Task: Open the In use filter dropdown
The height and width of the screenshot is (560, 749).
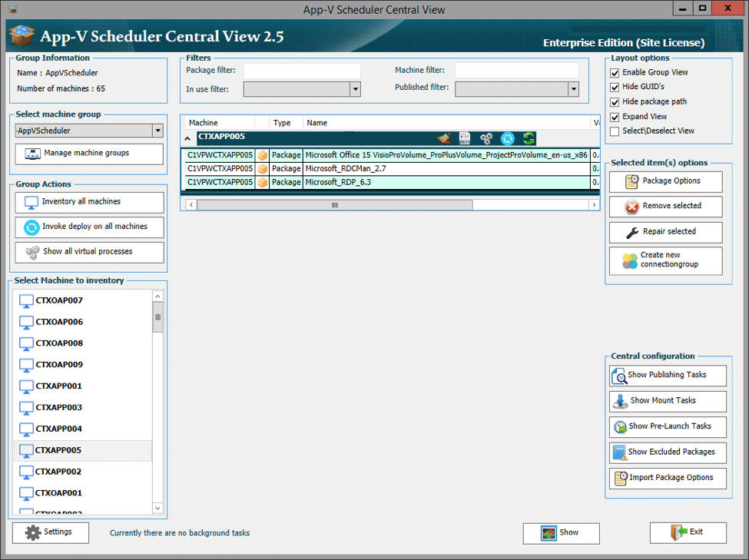Action: pos(355,89)
